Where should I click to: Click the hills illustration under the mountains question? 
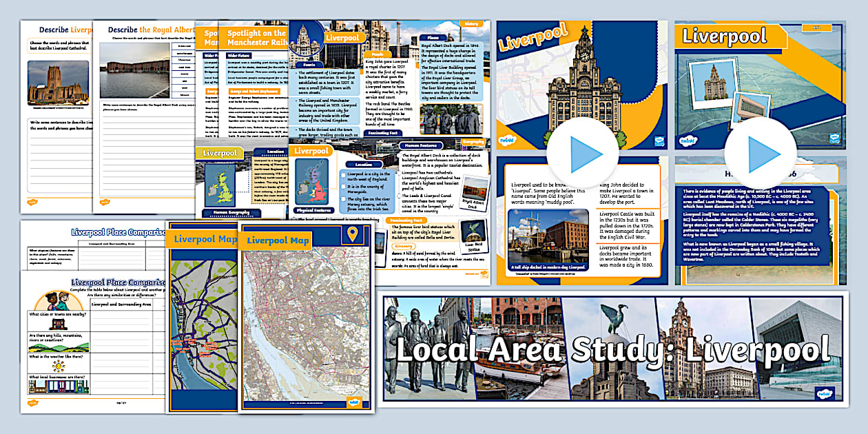pos(58,346)
